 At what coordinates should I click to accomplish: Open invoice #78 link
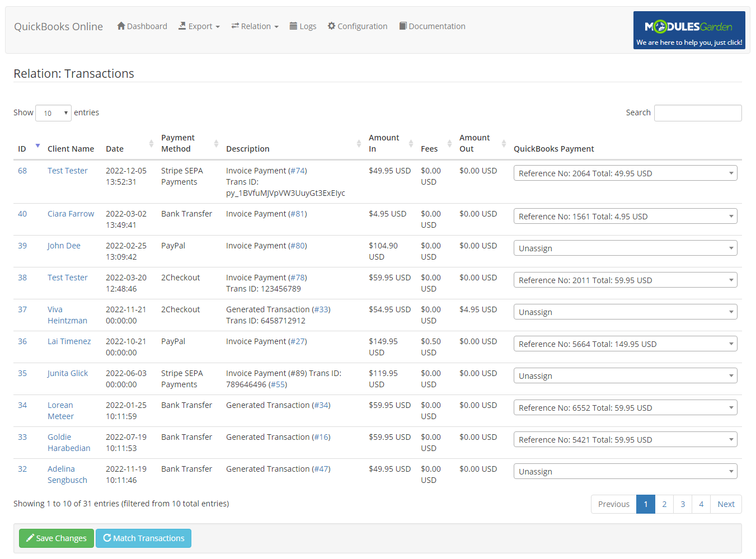[298, 278]
